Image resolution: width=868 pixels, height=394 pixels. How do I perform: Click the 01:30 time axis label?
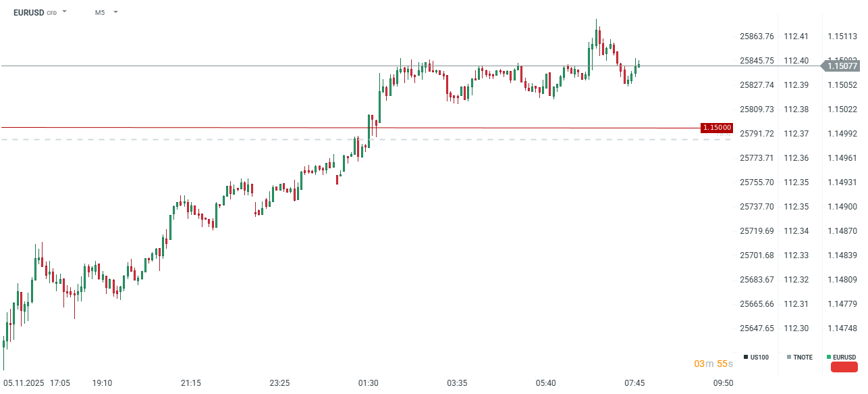click(368, 383)
